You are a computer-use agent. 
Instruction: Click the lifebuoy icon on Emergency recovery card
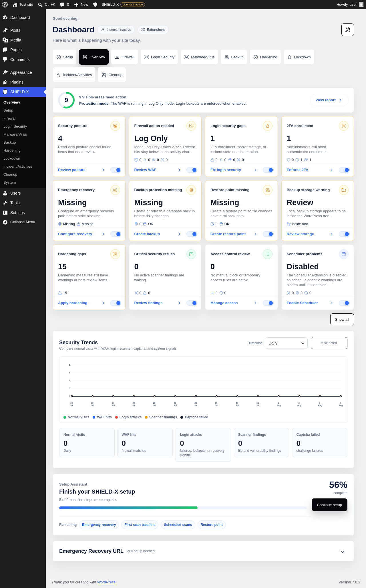coord(115,190)
